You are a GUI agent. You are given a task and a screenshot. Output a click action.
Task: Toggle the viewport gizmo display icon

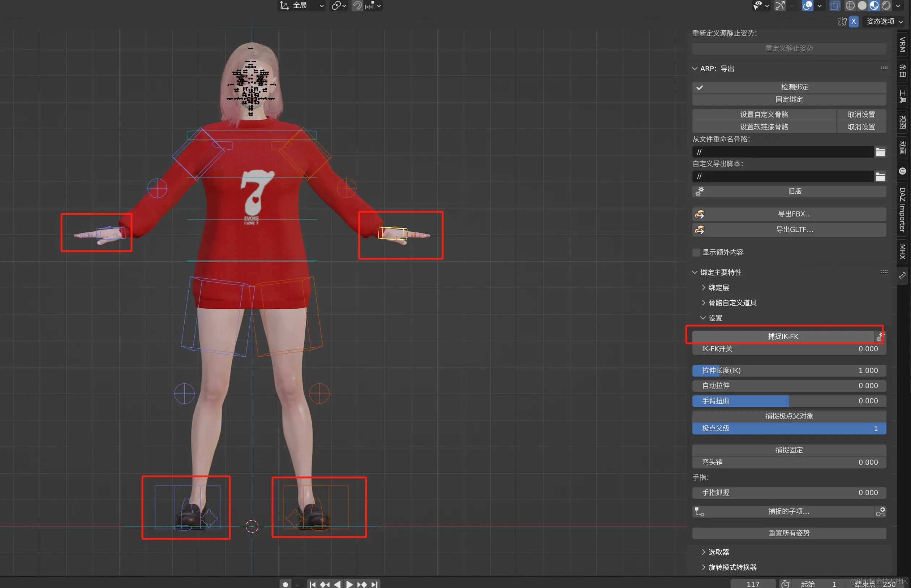(x=780, y=5)
